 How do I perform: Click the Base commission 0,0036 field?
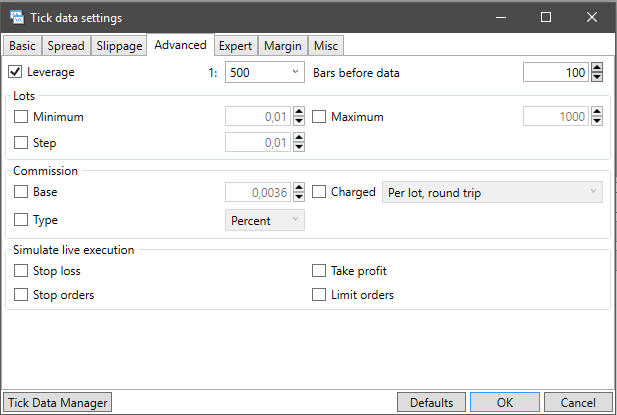point(258,192)
